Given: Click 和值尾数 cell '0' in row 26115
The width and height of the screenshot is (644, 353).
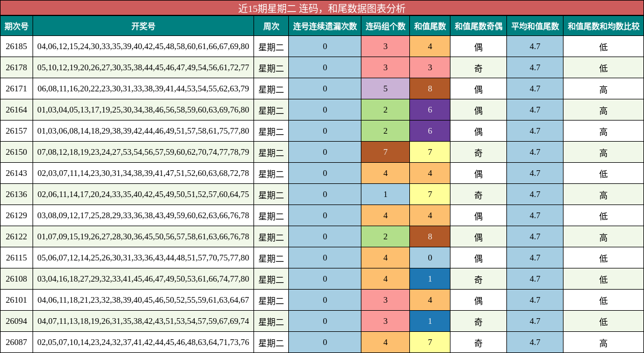Looking at the screenshot, I should point(430,258).
